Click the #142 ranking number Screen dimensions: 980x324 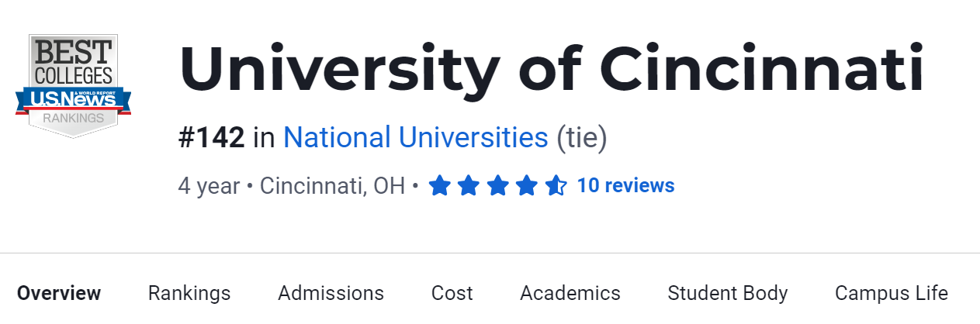(211, 138)
